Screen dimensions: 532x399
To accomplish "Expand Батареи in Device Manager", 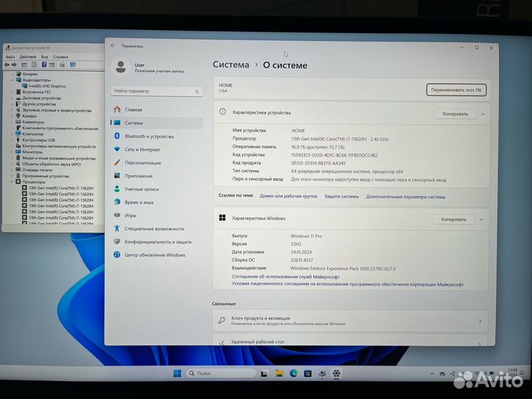I will pyautogui.click(x=13, y=74).
